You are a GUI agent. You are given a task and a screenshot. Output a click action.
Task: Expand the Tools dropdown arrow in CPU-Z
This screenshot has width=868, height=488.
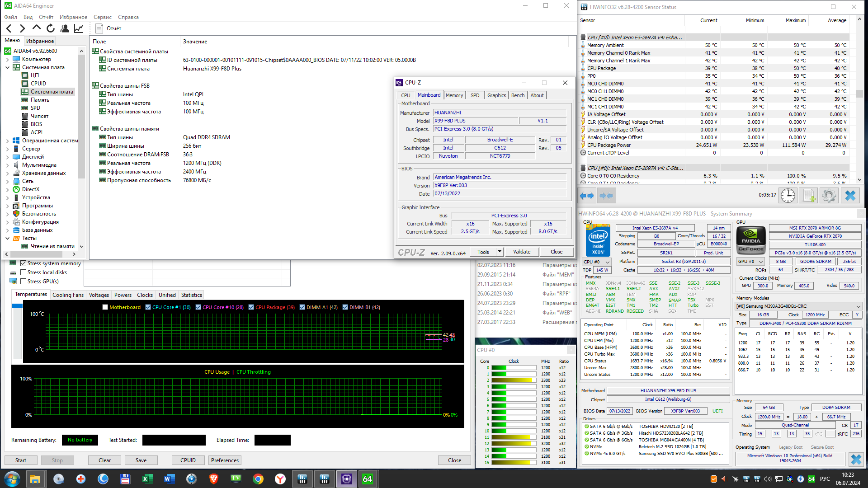pyautogui.click(x=500, y=252)
